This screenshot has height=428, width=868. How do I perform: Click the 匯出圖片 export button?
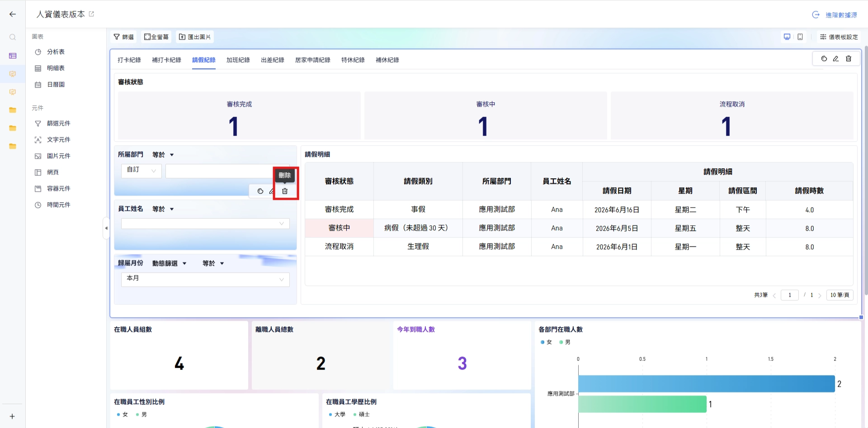pos(195,37)
